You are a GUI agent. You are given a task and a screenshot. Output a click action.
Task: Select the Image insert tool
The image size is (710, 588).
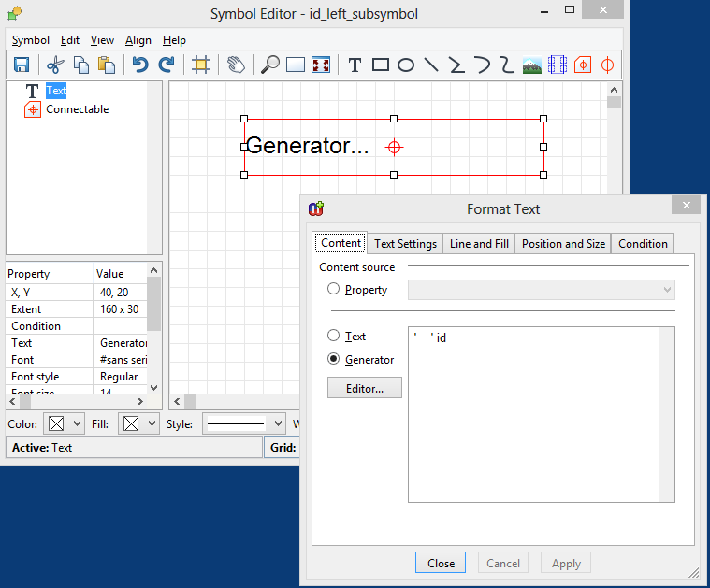[x=532, y=65]
